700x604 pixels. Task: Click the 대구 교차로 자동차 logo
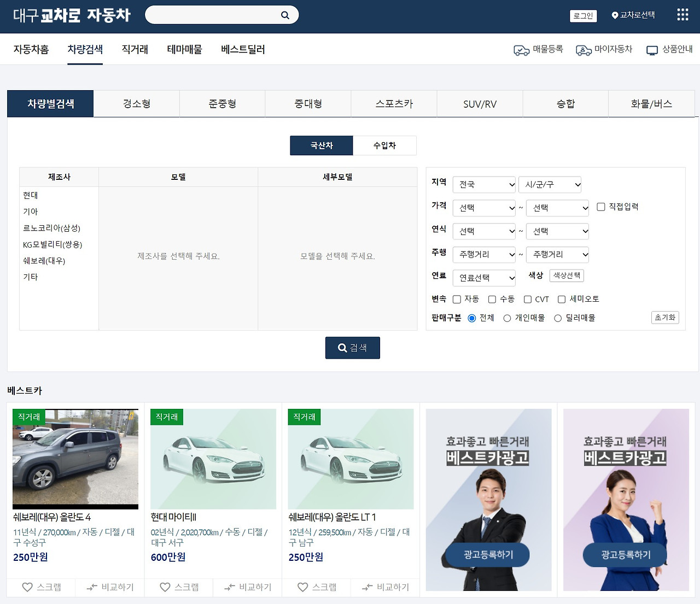[72, 15]
